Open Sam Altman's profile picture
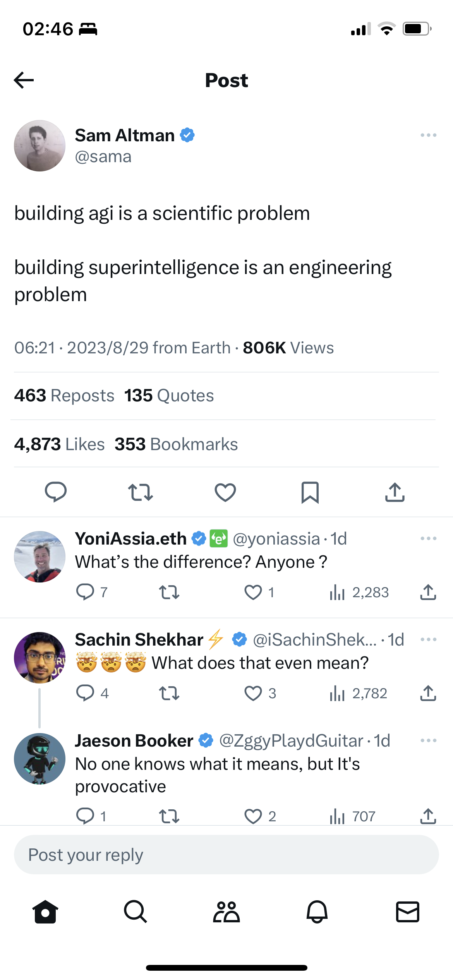This screenshot has height=980, width=453. (x=39, y=146)
